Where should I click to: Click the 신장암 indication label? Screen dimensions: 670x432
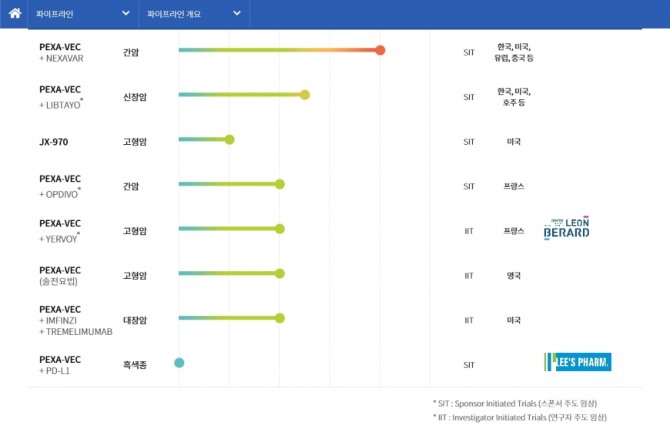point(135,97)
